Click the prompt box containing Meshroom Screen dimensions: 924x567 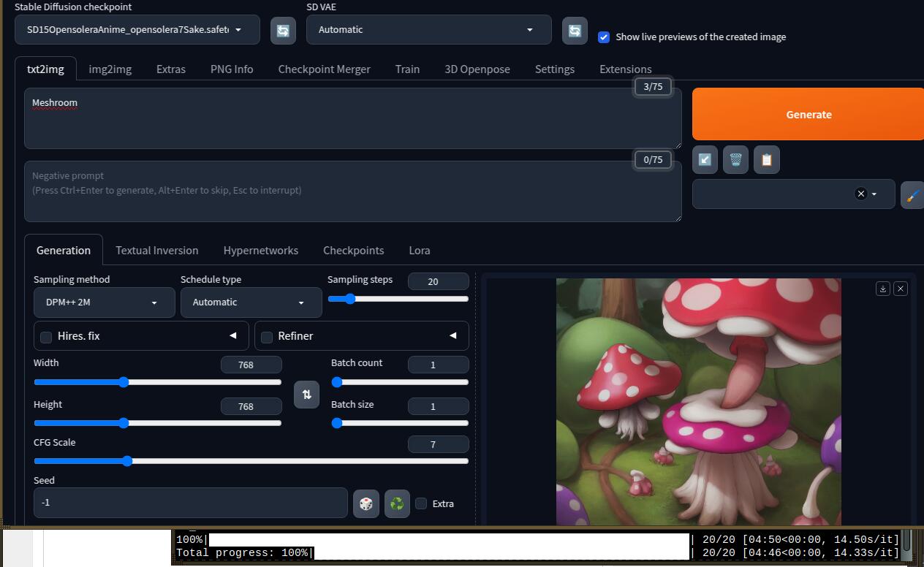click(x=353, y=118)
